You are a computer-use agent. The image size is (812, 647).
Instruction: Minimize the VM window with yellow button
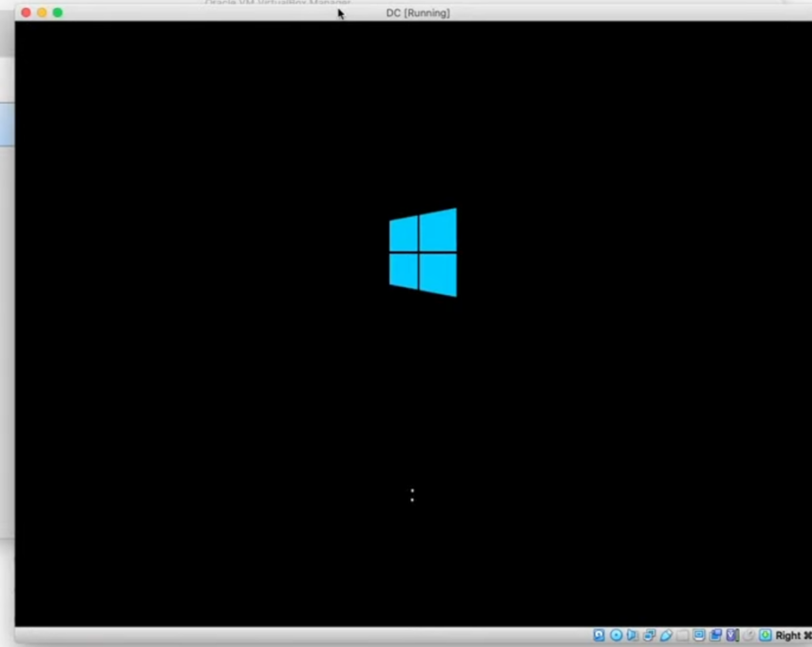(x=41, y=13)
